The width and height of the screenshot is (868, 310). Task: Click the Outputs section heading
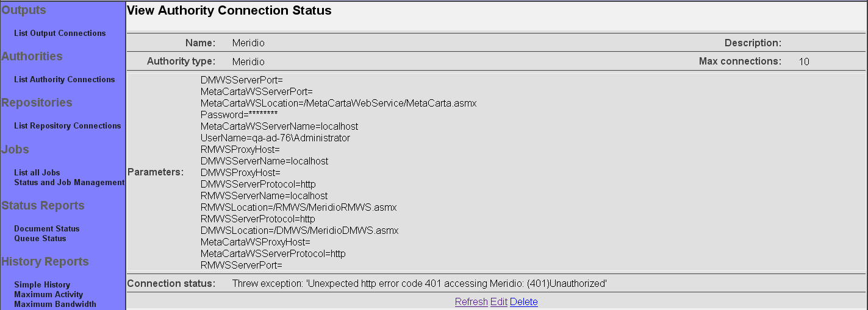tap(24, 10)
